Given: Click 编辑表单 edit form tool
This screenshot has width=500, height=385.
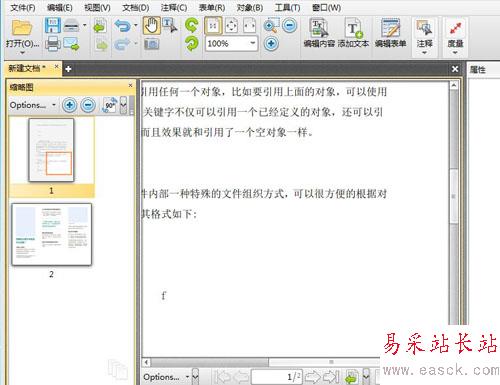Looking at the screenshot, I should pyautogui.click(x=390, y=33).
